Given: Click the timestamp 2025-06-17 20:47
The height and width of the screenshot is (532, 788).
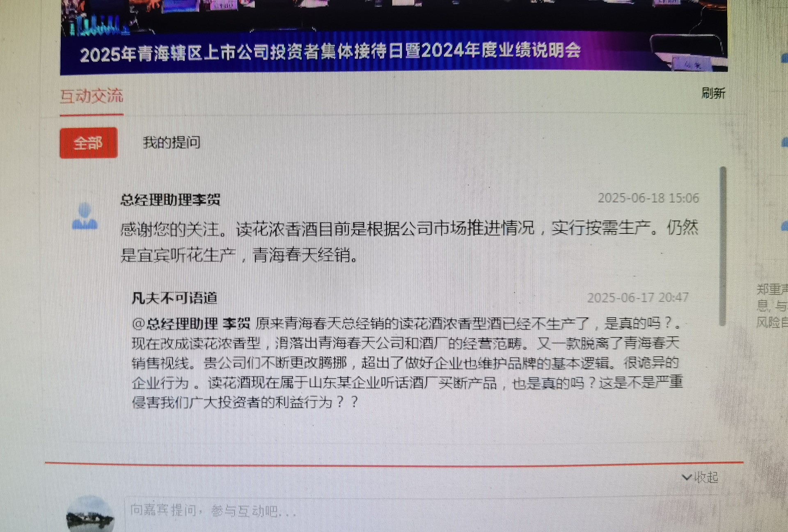Looking at the screenshot, I should tap(638, 298).
